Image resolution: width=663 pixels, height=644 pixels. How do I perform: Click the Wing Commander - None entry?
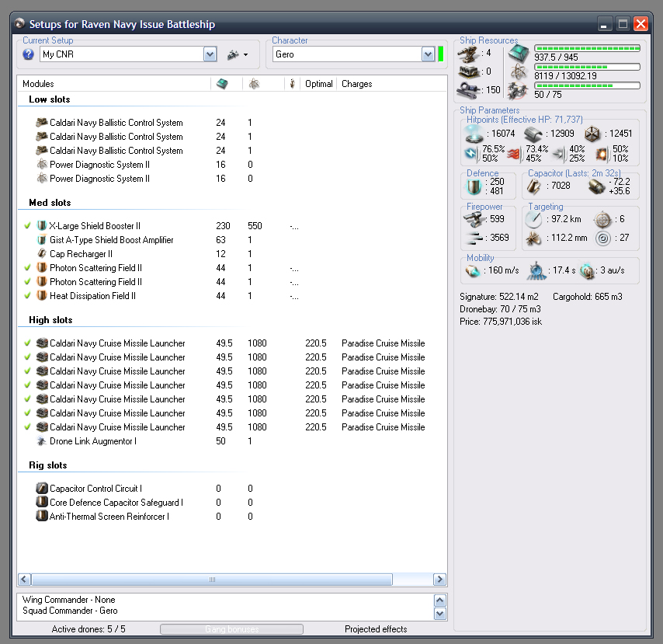click(68, 600)
